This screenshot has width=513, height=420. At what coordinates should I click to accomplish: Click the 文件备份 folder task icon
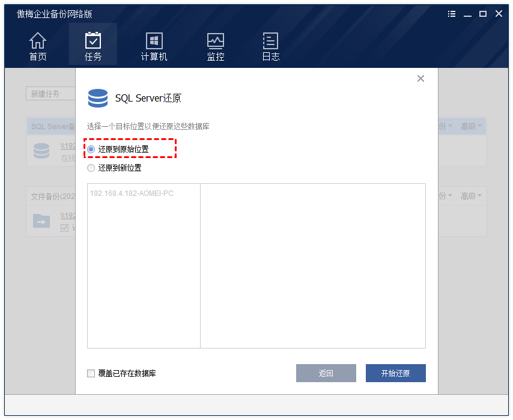click(41, 221)
